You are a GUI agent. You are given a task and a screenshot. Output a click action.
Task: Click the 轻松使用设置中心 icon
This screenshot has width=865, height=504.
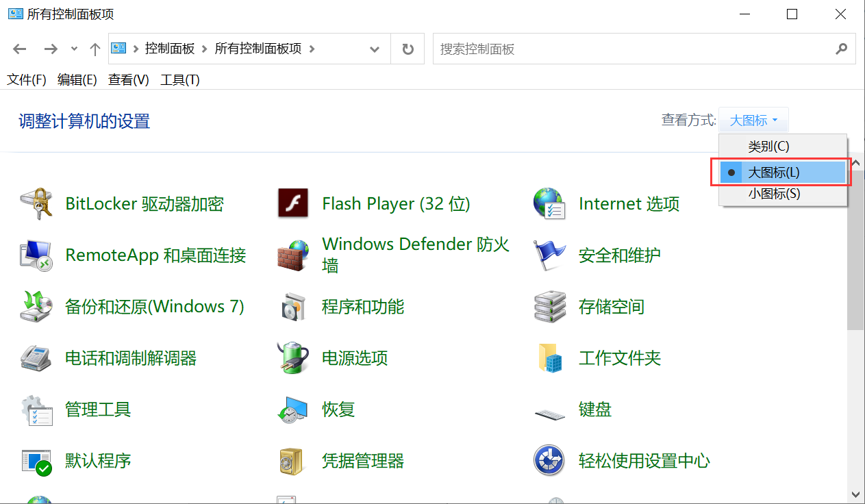tap(549, 461)
